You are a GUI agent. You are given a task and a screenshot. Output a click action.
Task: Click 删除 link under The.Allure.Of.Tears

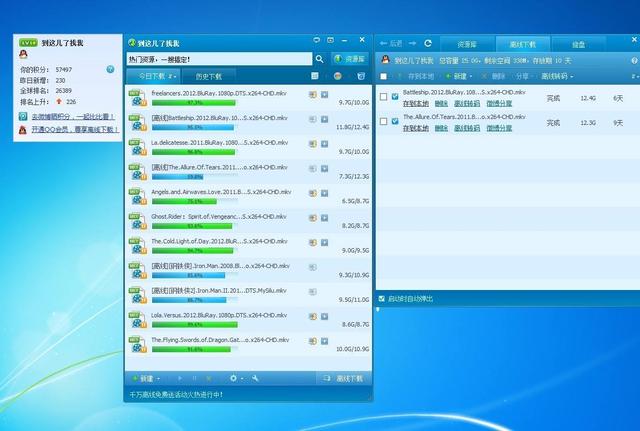tap(441, 128)
